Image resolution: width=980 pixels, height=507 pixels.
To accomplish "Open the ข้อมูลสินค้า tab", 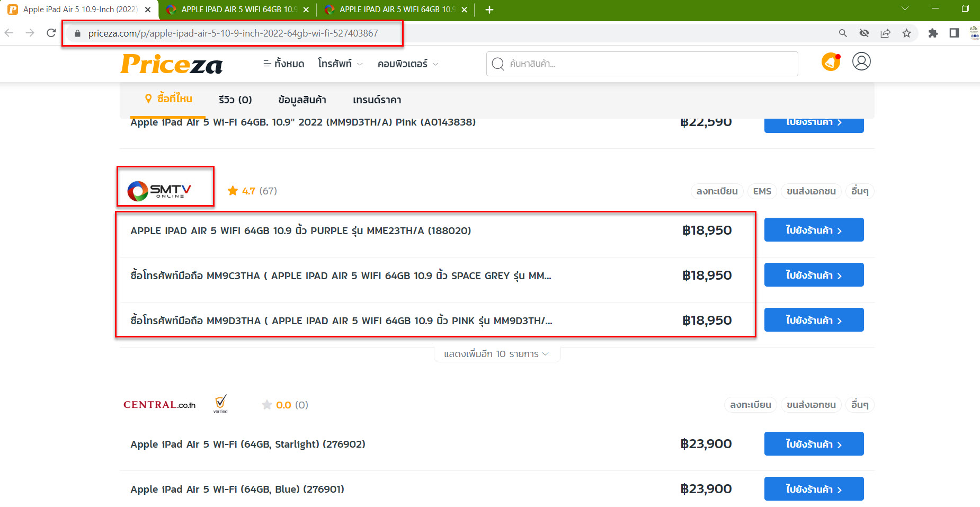I will [302, 100].
